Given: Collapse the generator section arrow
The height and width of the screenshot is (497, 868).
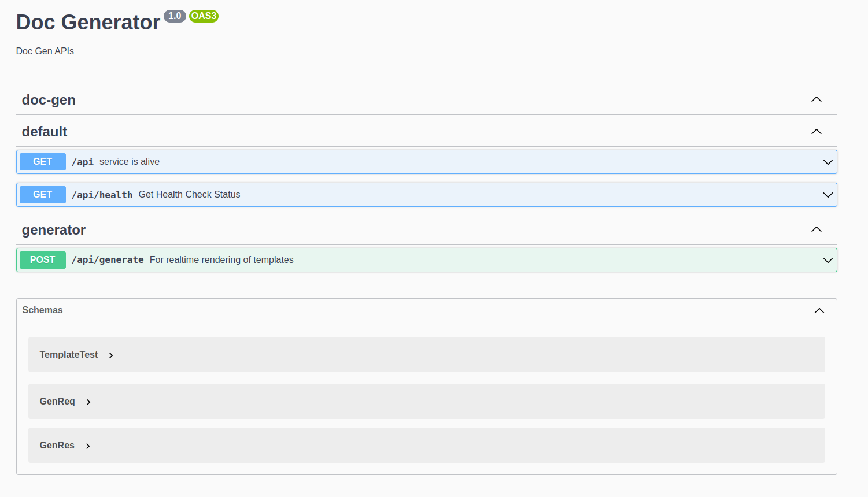Looking at the screenshot, I should pyautogui.click(x=816, y=229).
